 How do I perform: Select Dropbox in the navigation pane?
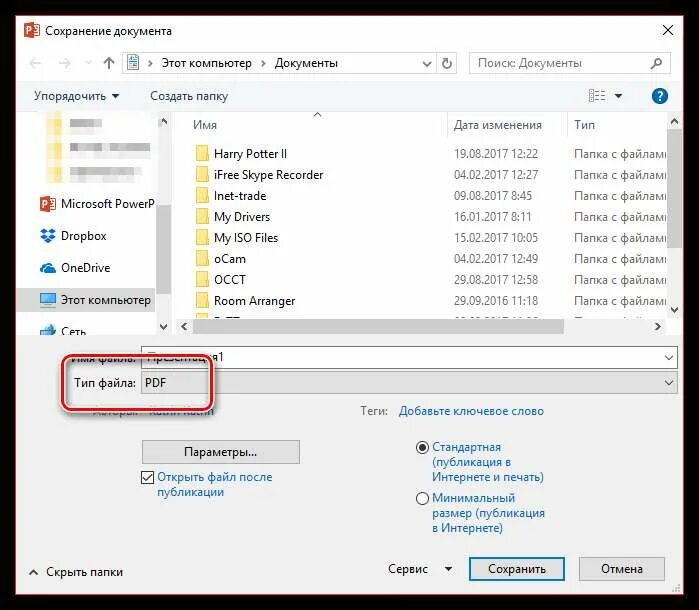click(x=74, y=236)
